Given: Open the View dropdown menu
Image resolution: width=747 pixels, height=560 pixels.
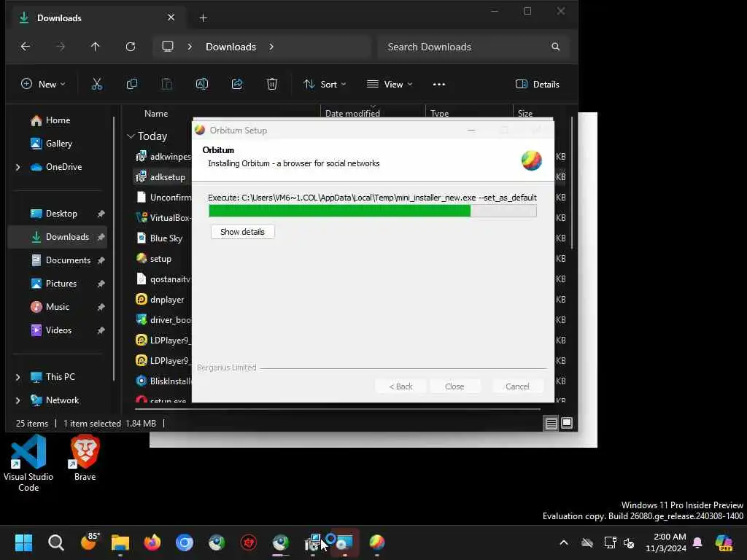Looking at the screenshot, I should point(390,85).
